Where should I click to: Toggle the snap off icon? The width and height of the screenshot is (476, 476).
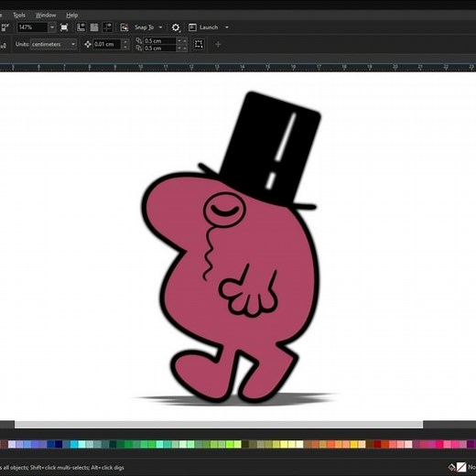coord(124,27)
